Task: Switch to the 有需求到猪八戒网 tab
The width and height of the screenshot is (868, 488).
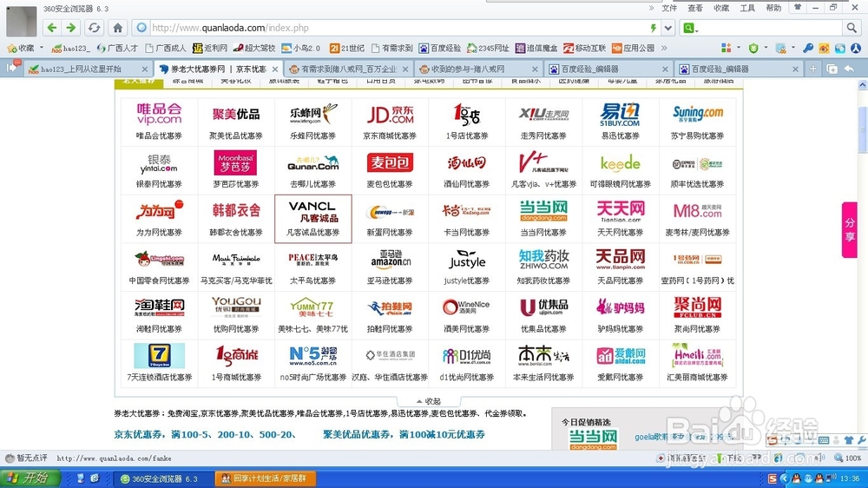Action: click(348, 69)
